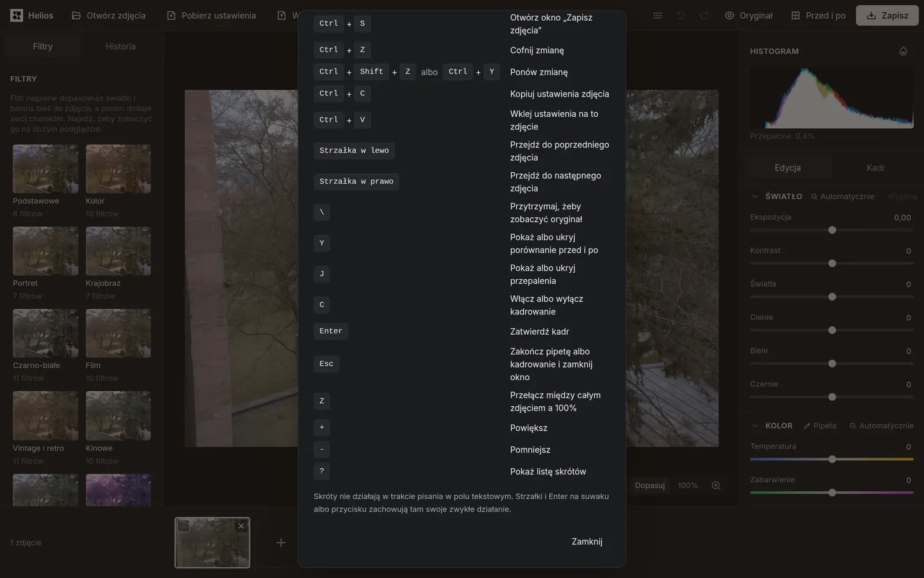Select the Kinowe filter category thumbnail
Image resolution: width=924 pixels, height=578 pixels.
[118, 416]
